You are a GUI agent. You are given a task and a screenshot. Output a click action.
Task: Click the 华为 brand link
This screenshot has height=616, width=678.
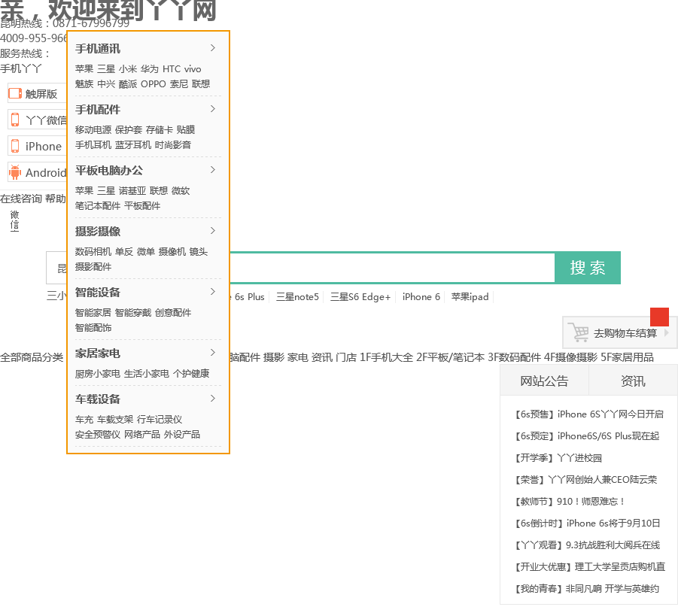[150, 68]
